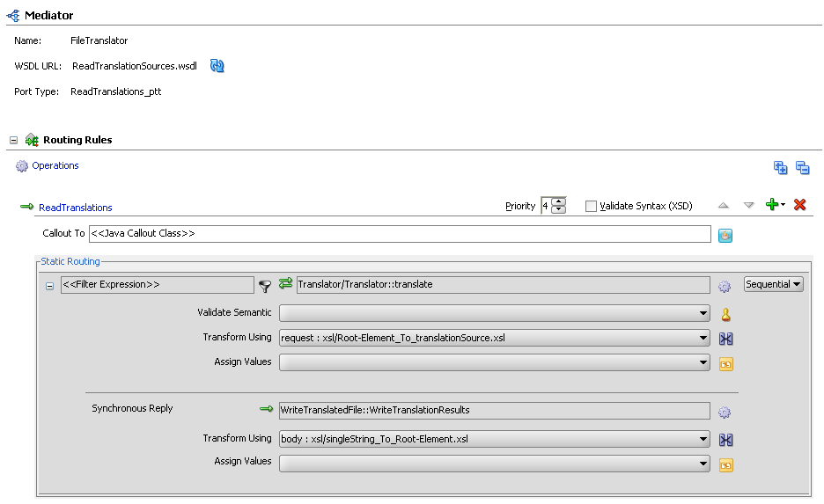
Task: Refresh the WSDL URL icon
Action: (217, 66)
